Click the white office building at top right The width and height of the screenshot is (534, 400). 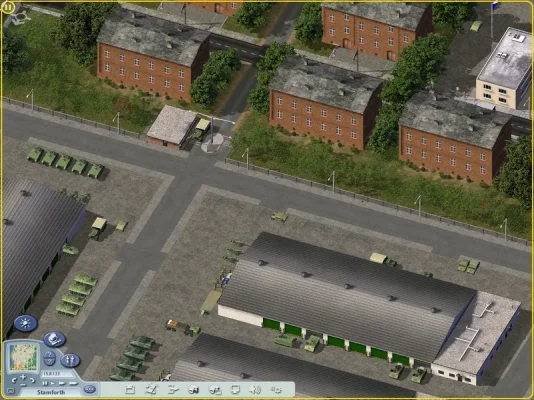(x=505, y=68)
